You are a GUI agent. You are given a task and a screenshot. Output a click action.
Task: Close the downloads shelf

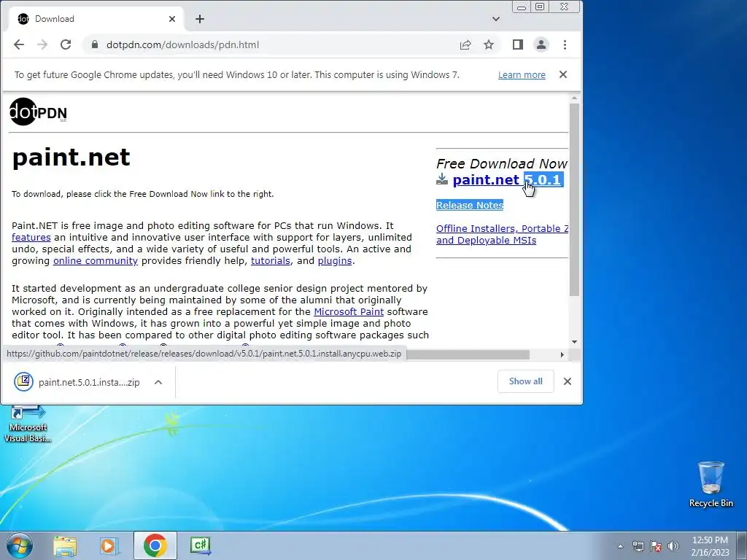point(568,381)
